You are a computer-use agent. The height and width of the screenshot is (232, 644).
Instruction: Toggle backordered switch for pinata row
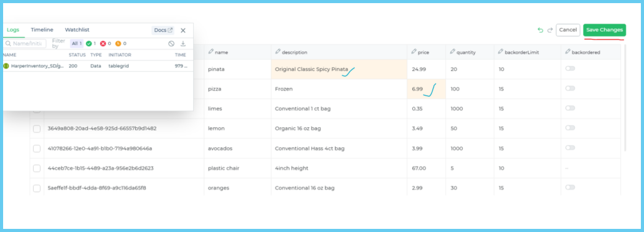(x=570, y=69)
